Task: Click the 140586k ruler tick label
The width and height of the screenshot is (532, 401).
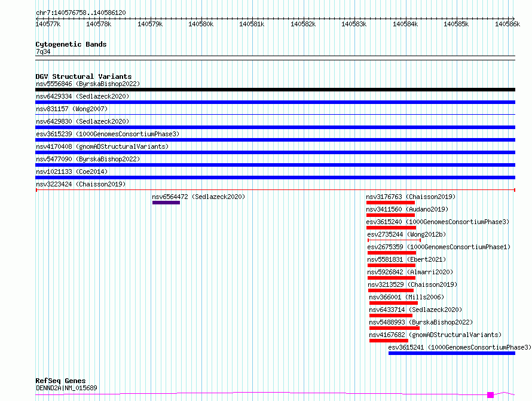Action: (507, 24)
